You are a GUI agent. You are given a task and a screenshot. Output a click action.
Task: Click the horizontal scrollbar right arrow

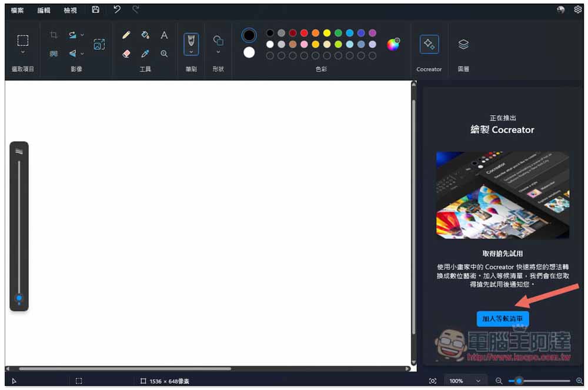click(x=407, y=369)
